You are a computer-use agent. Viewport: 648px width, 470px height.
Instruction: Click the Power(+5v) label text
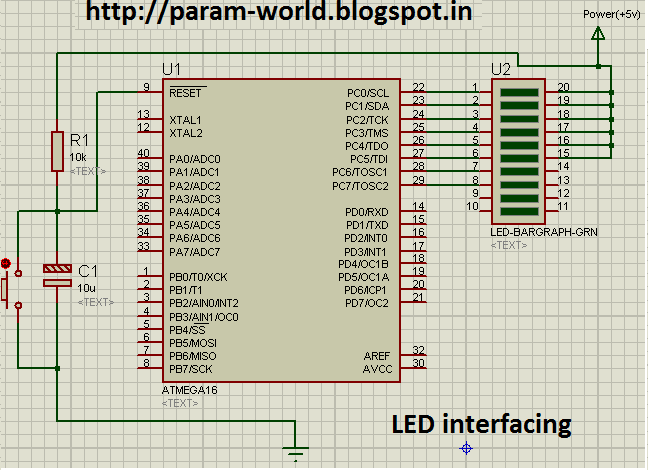tap(612, 14)
